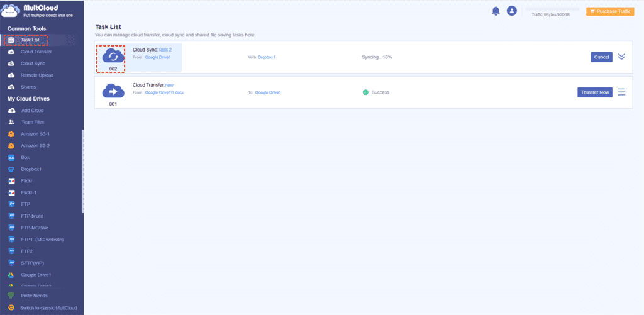Viewport: 644px width, 315px height.
Task: Open notifications bell icon
Action: [496, 11]
